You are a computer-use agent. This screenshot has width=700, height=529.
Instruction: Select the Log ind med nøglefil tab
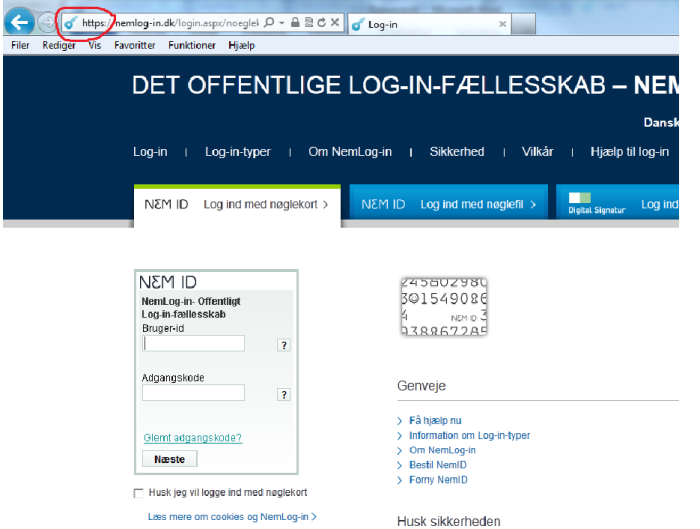449,202
